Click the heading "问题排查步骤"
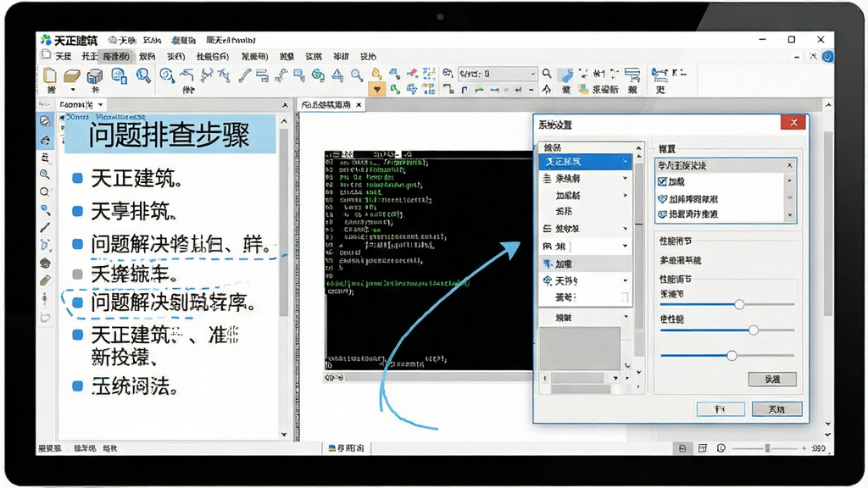This screenshot has width=868, height=488. tap(170, 135)
